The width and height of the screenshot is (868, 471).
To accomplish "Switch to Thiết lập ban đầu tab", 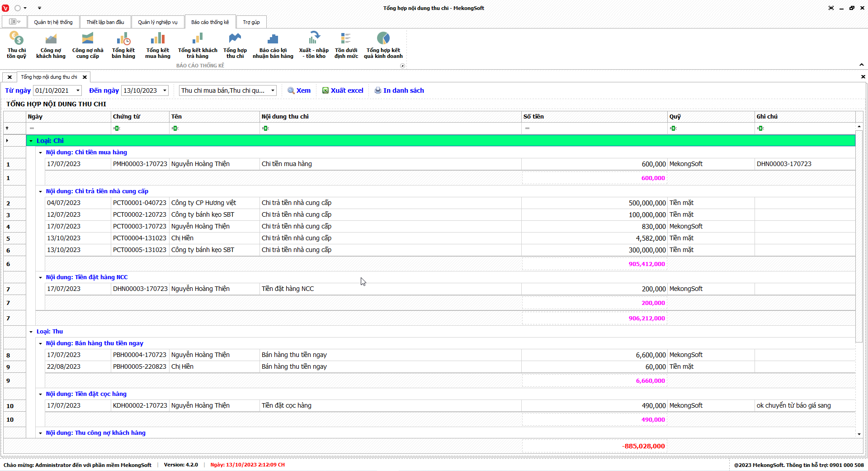I will coord(105,22).
